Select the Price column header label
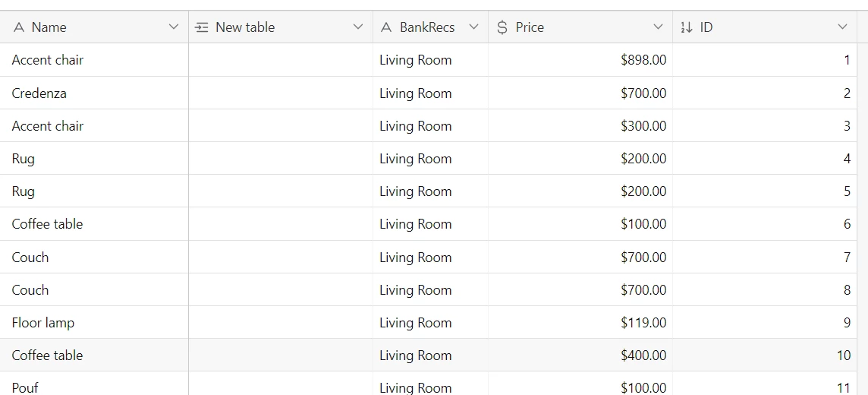Image resolution: width=868 pixels, height=395 pixels. click(530, 27)
